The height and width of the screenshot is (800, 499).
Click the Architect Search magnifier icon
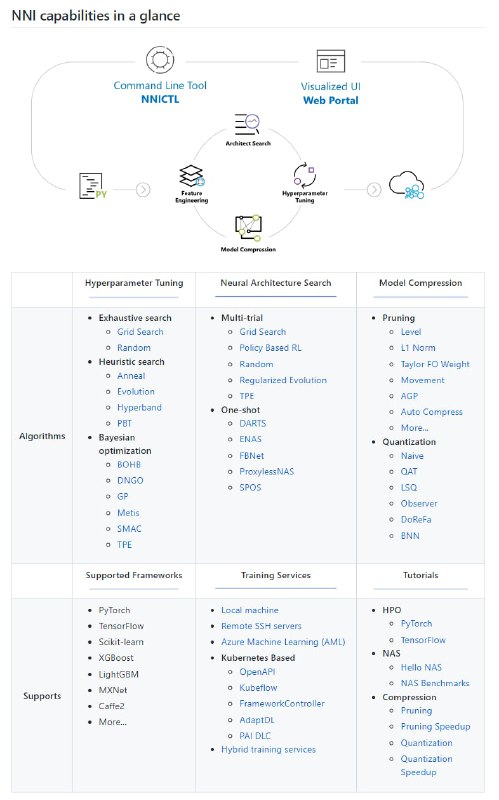pos(247,124)
